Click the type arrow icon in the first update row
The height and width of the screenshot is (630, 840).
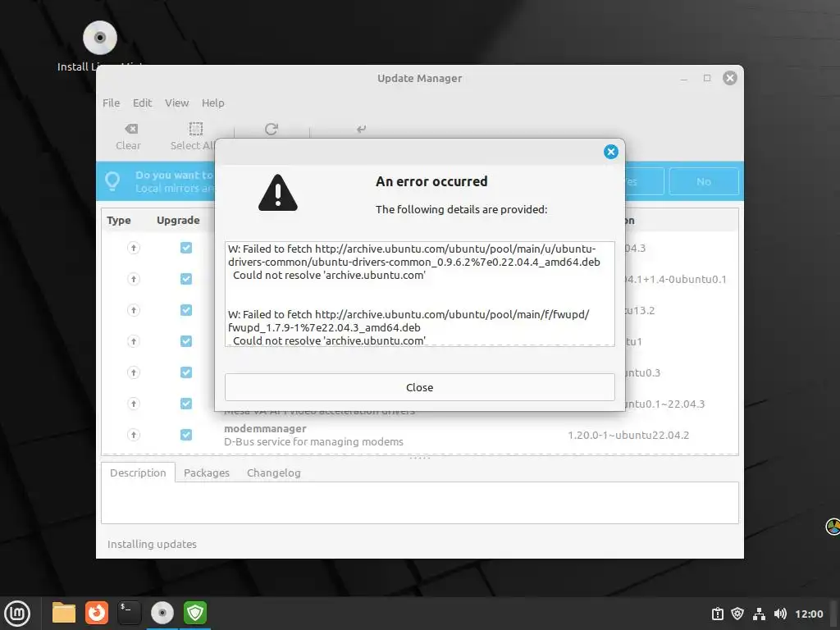pos(134,248)
